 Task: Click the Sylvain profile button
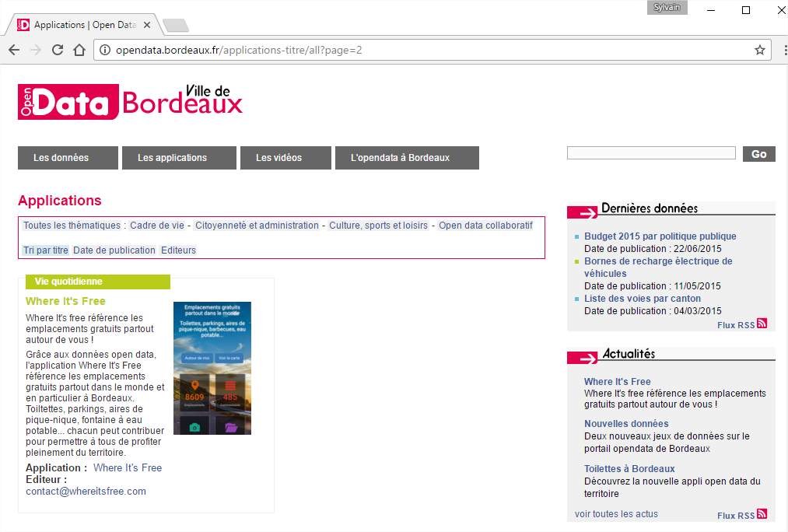point(667,8)
